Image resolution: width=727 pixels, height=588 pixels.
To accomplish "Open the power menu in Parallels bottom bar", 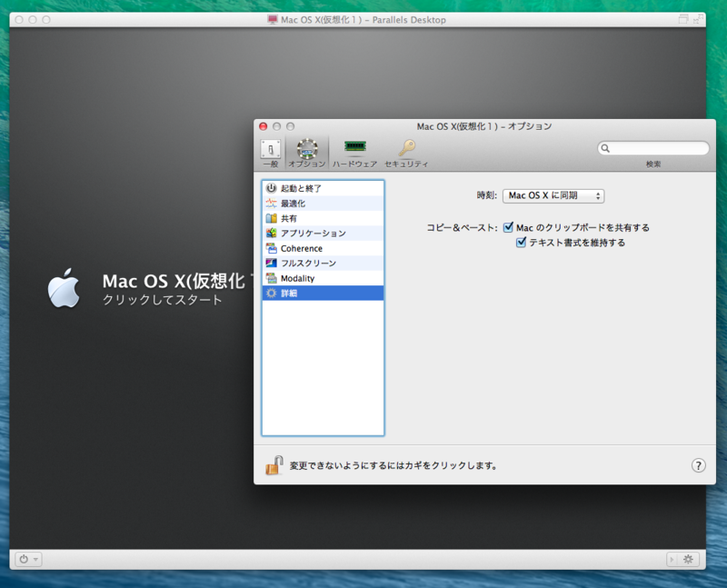I will point(29,559).
